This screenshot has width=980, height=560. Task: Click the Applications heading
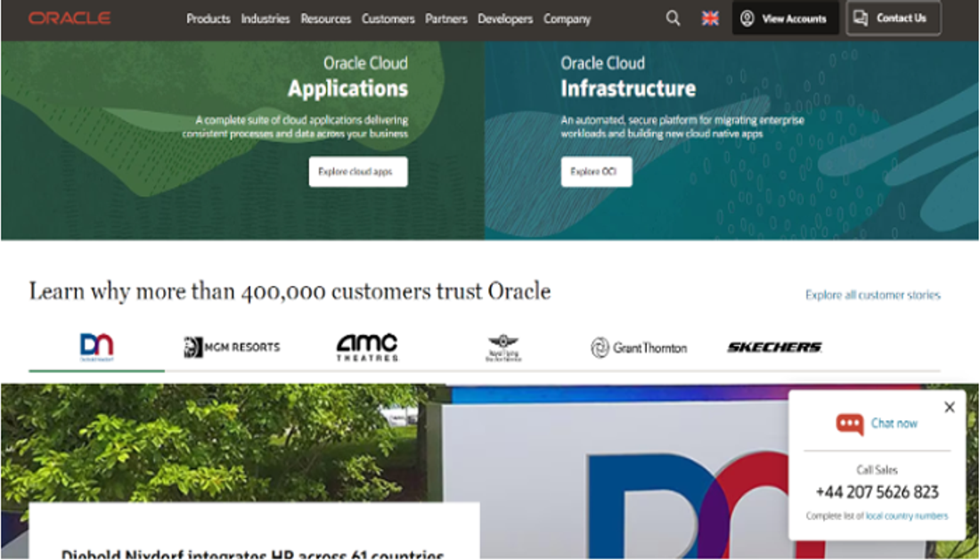(347, 89)
